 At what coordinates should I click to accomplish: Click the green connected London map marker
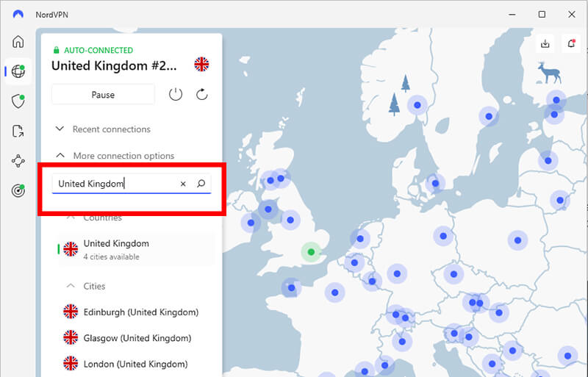(311, 252)
